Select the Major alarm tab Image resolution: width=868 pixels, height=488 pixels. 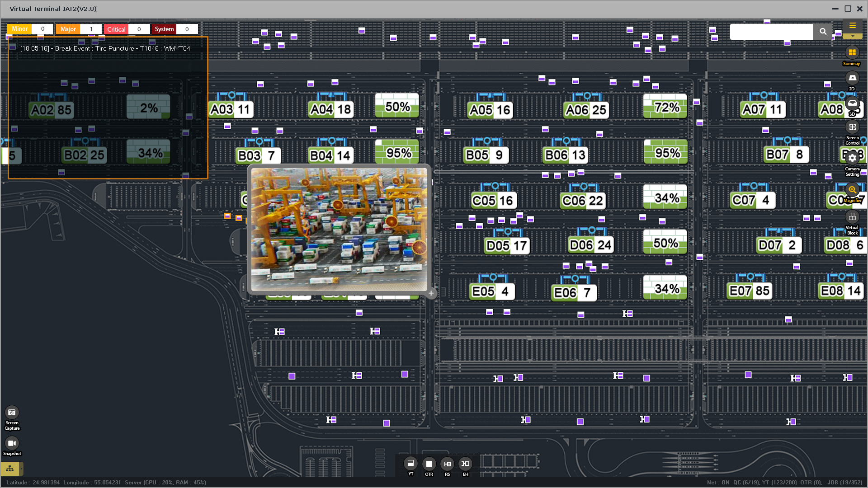click(x=68, y=29)
